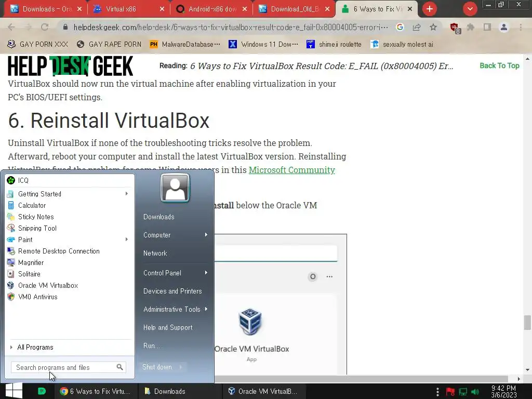Switch to Oracle VM VirtualBox taskbar window
Viewport: 532px width, 399px height.
[x=264, y=391]
